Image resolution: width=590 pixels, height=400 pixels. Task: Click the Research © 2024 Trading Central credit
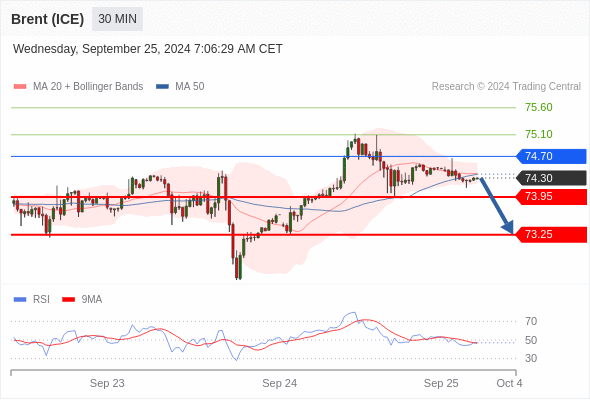pyautogui.click(x=506, y=87)
